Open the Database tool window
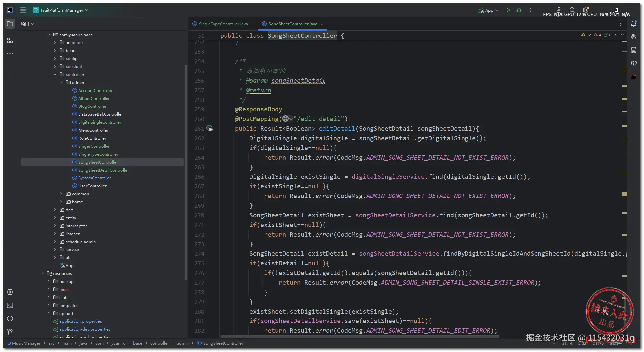This screenshot has height=352, width=644. (634, 50)
